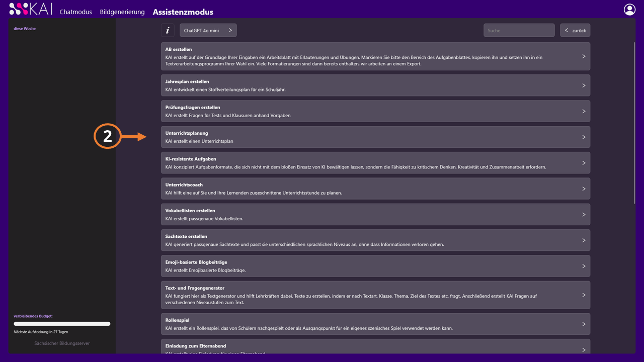Click the "Nächste Aufstockung in 27 Tagen" text
Screen dimensions: 644x362
41,332
